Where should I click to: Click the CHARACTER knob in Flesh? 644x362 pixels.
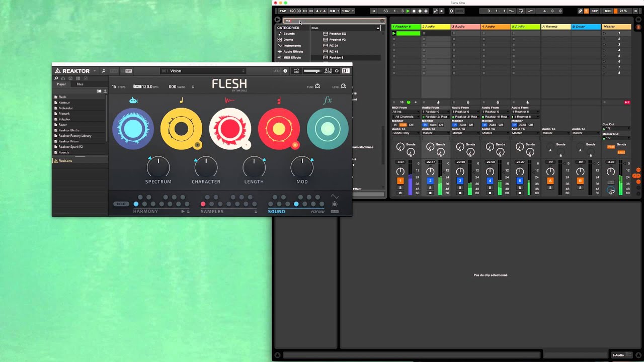206,166
